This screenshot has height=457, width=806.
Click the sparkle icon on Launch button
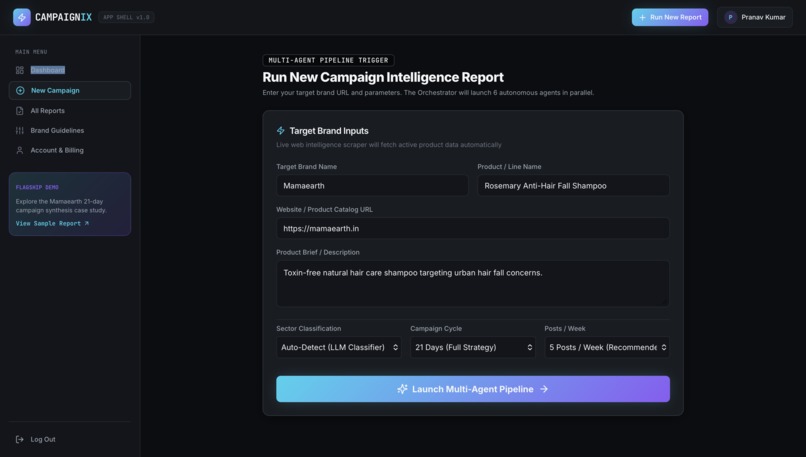click(402, 389)
